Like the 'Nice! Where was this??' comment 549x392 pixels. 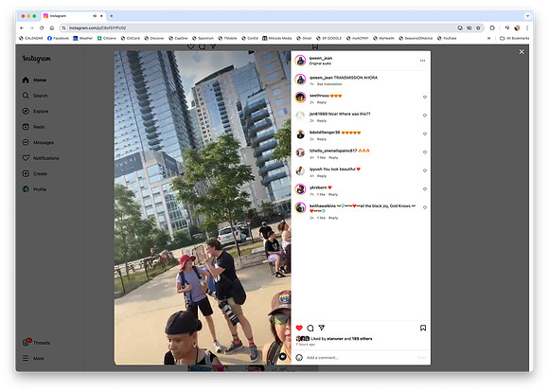pos(425,116)
